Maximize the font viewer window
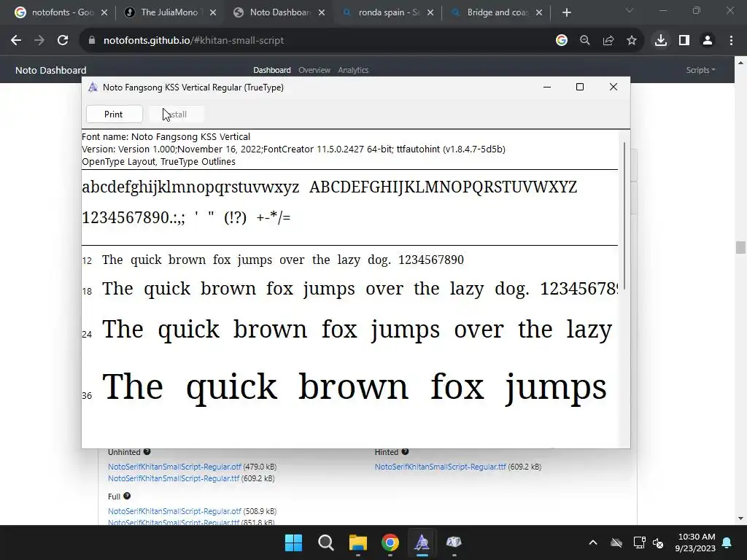The width and height of the screenshot is (747, 560). click(x=580, y=87)
